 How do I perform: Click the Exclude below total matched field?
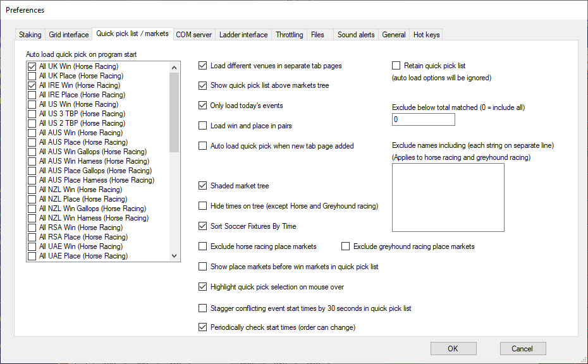click(424, 119)
